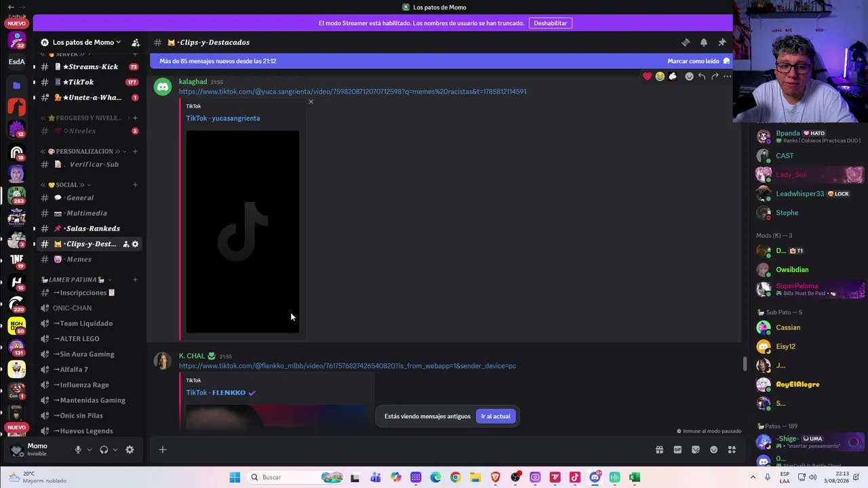The width and height of the screenshot is (868, 488).
Task: Toggle headphone deafen
Action: pos(104,449)
